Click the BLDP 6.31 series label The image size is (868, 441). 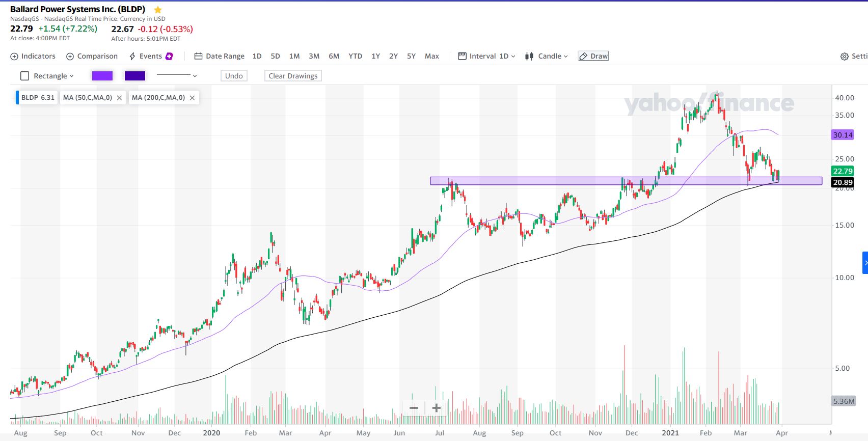coord(37,97)
